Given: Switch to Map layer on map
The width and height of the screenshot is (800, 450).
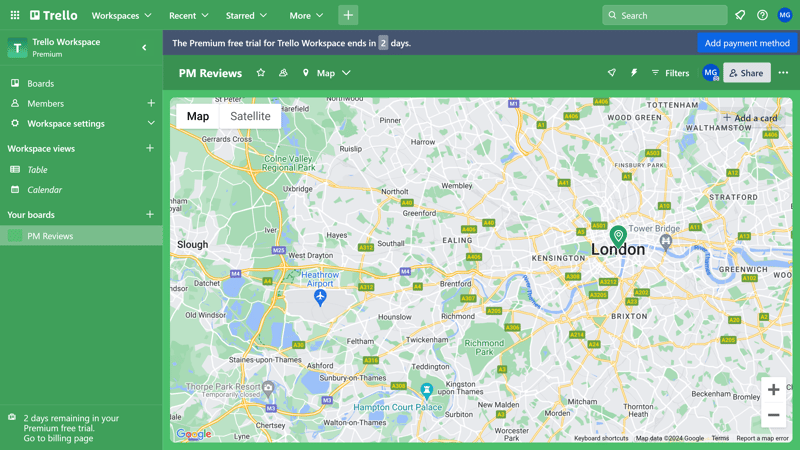Looking at the screenshot, I should (x=198, y=116).
